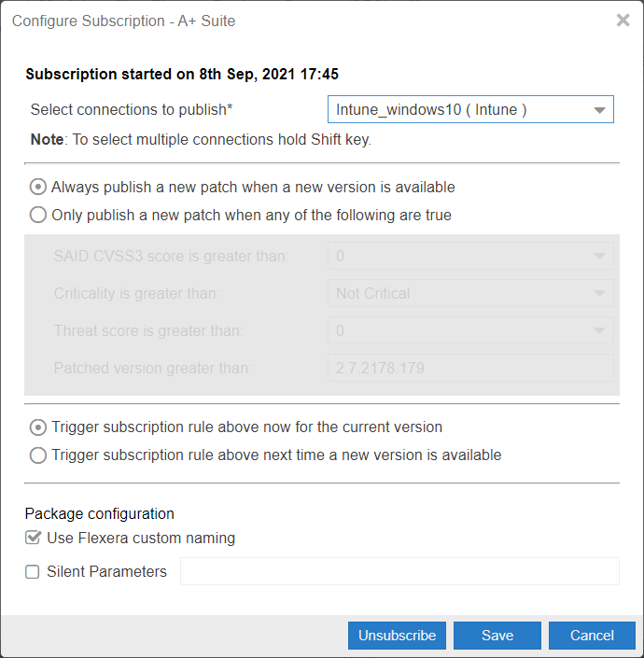The height and width of the screenshot is (658, 644).
Task: Close the Configure Subscription dialog
Action: (623, 21)
